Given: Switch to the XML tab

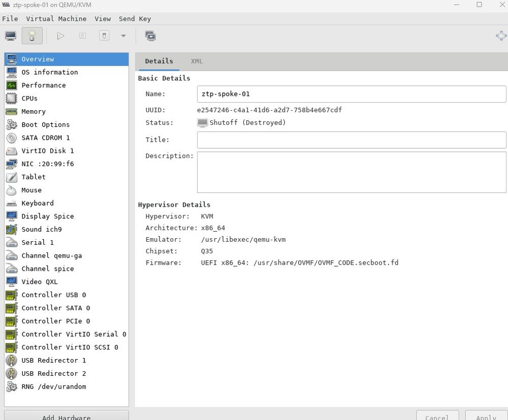Looking at the screenshot, I should [x=197, y=61].
